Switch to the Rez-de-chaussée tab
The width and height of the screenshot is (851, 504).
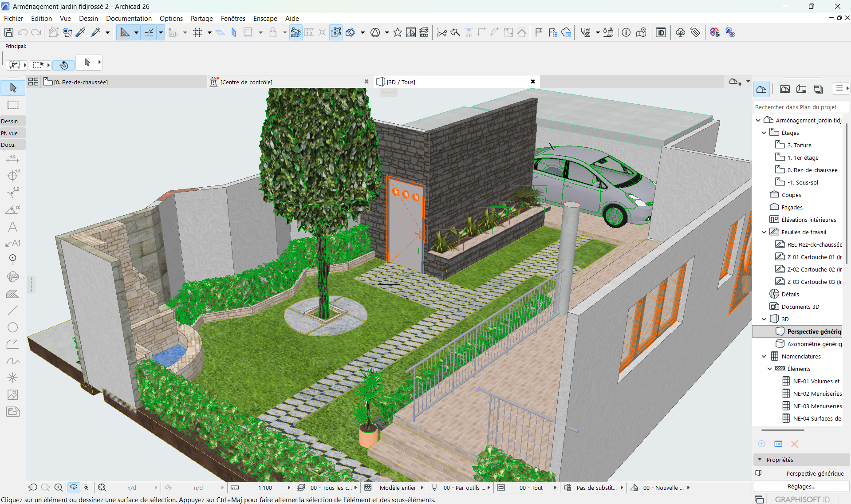81,82
